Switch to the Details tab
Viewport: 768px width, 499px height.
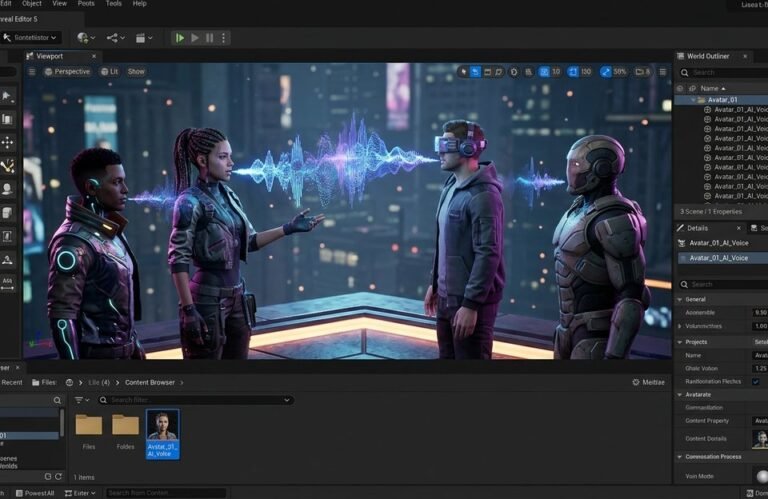pos(696,228)
